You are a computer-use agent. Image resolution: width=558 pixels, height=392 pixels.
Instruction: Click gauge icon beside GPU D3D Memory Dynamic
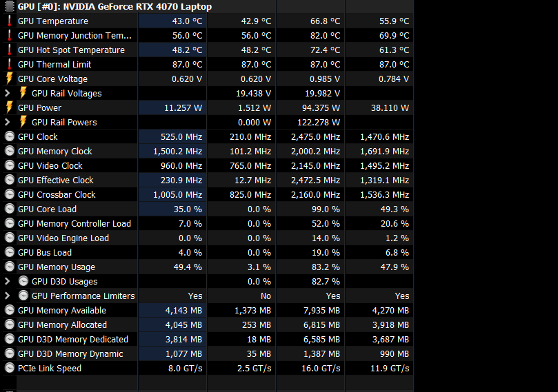[10, 354]
